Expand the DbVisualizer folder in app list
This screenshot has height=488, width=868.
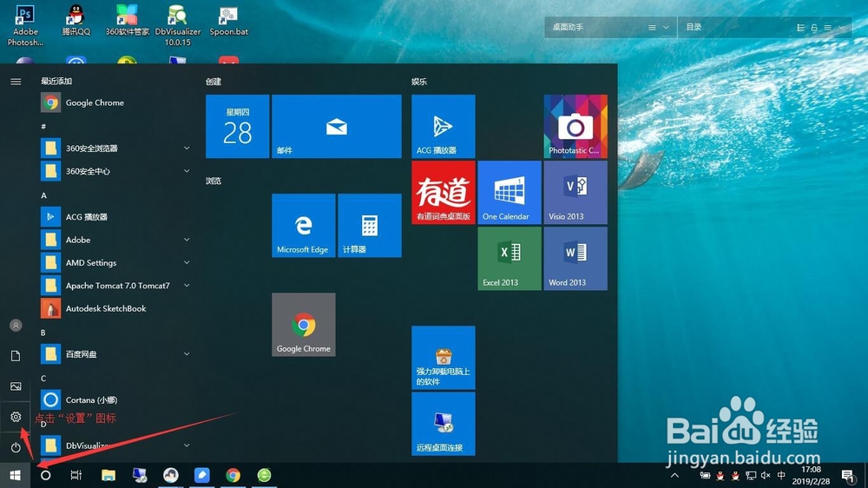pos(187,445)
